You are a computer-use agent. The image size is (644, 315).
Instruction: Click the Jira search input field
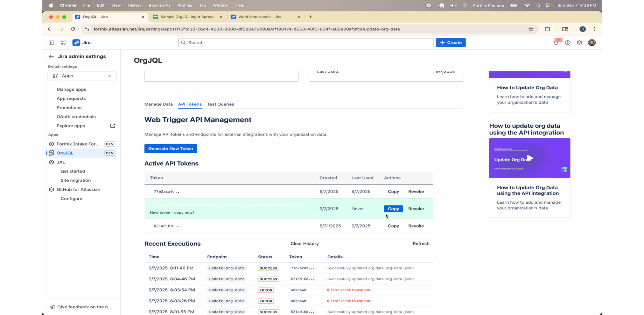coord(306,43)
